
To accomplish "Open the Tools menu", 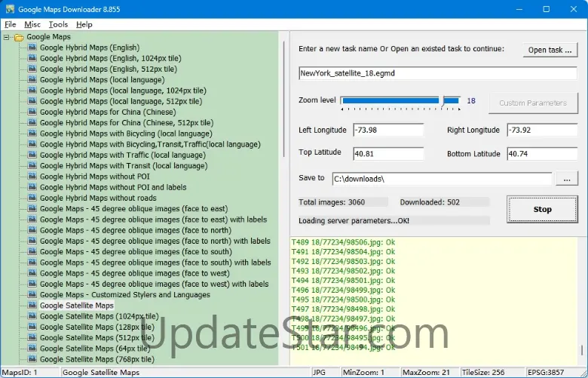I will [x=58, y=24].
